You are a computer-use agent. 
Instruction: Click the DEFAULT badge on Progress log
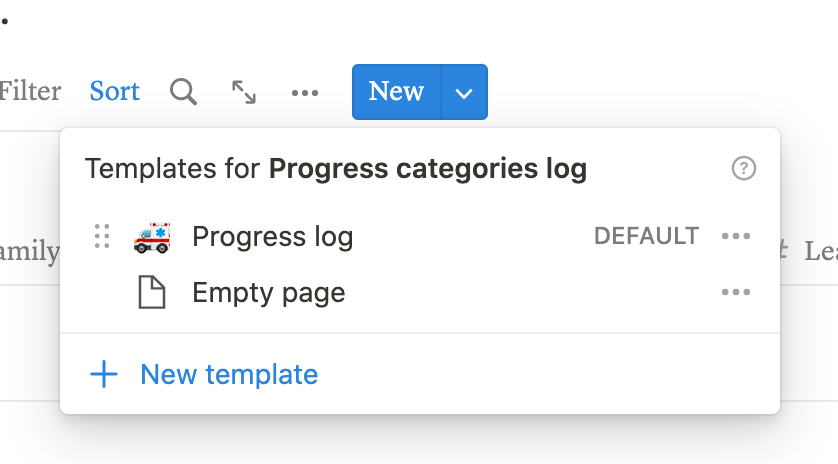point(646,237)
